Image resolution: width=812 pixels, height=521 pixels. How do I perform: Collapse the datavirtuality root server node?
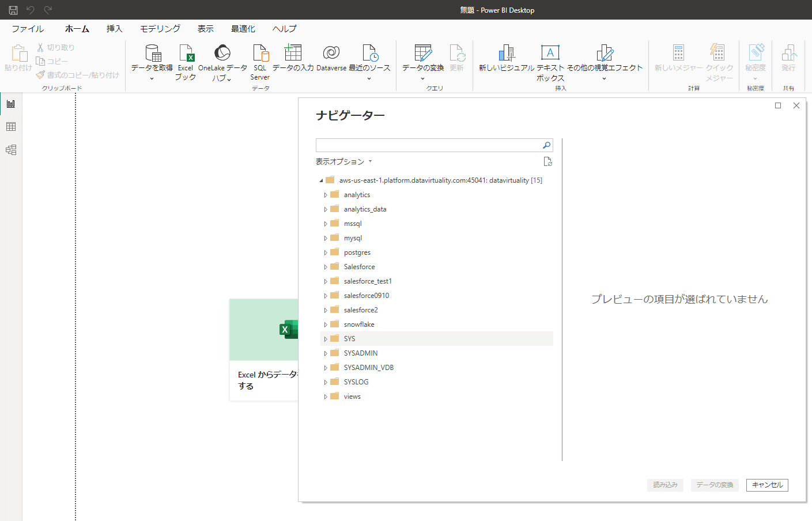pos(321,180)
